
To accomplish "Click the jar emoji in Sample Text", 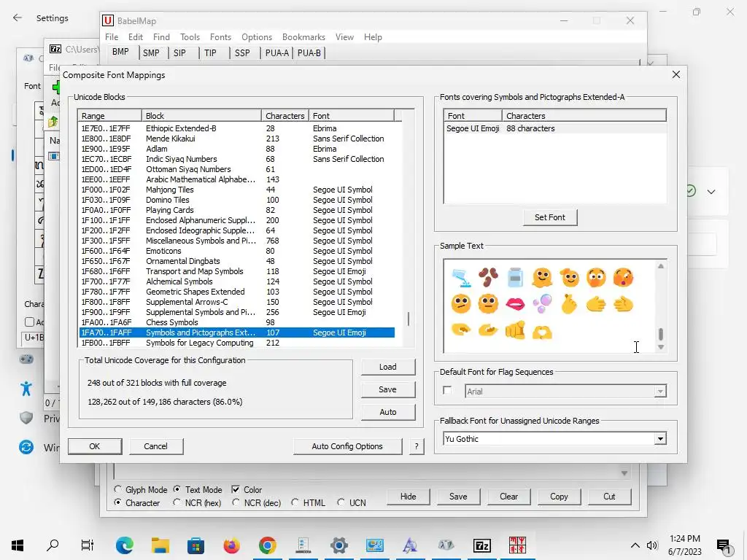I will 515,278.
